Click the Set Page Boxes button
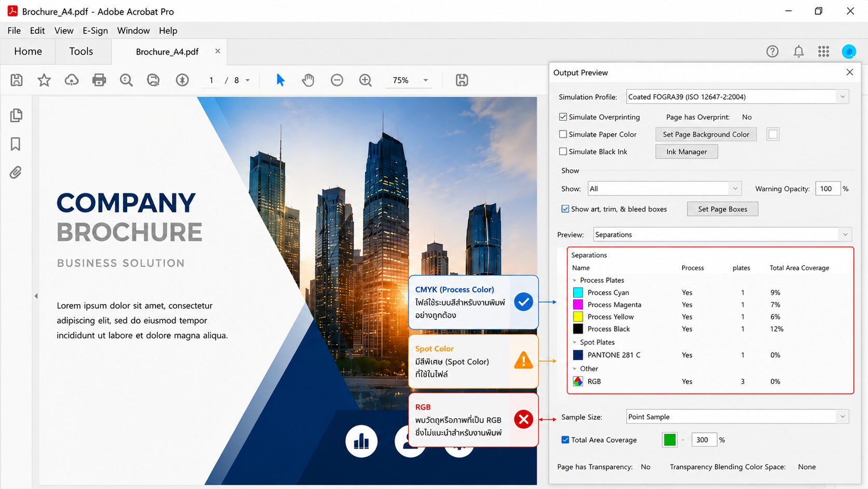The height and width of the screenshot is (489, 868). point(723,209)
